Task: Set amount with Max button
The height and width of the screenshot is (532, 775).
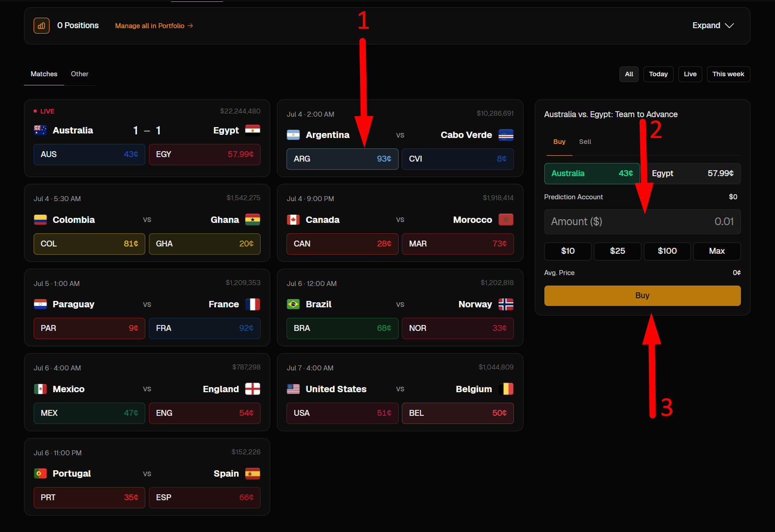Action: [x=717, y=251]
